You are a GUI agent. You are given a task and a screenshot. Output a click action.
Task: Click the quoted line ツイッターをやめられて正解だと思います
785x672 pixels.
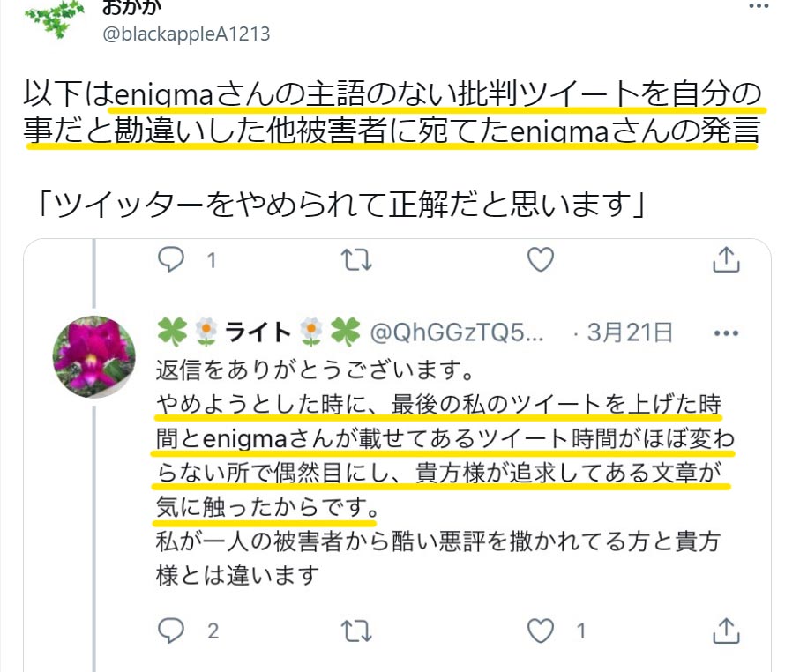(341, 205)
